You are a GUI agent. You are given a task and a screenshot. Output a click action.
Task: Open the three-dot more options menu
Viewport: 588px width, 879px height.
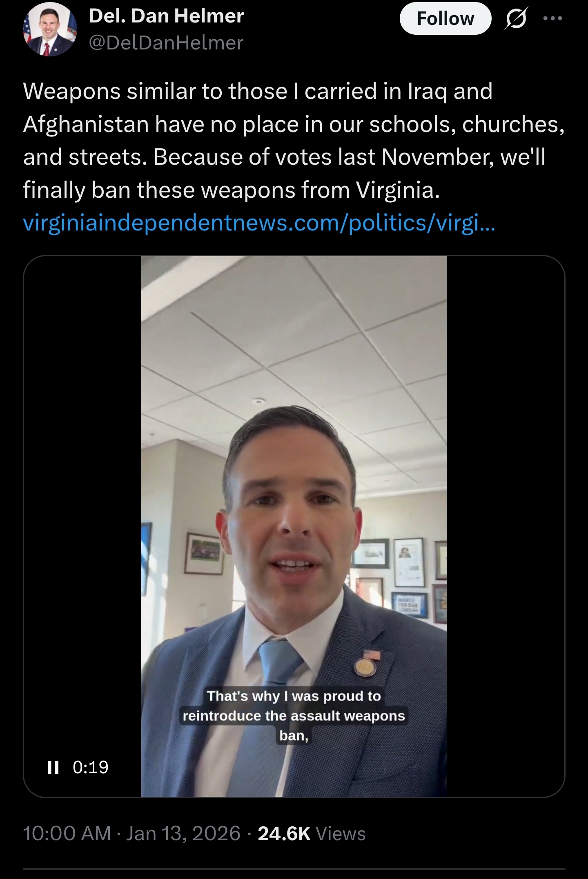(553, 18)
